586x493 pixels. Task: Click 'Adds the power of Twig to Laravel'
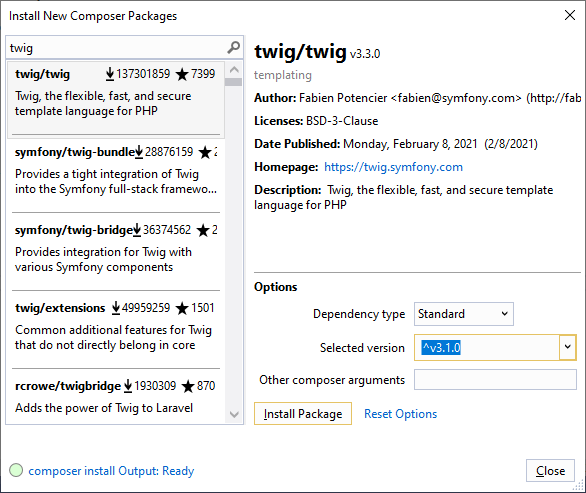(104, 408)
